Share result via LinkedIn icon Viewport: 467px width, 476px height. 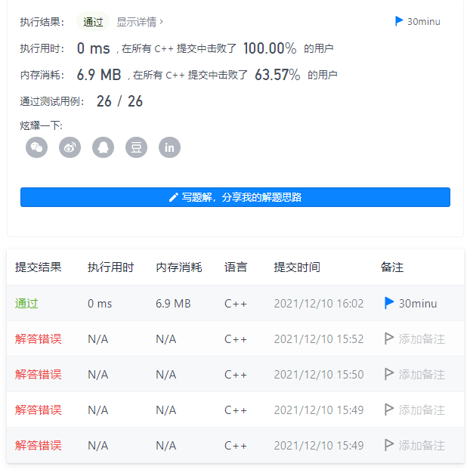click(169, 147)
